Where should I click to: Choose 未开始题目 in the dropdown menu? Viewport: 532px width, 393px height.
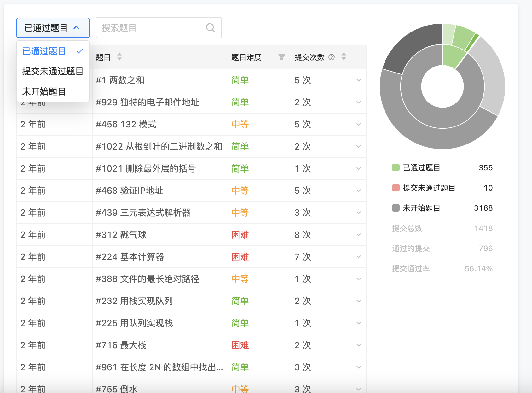[x=53, y=91]
